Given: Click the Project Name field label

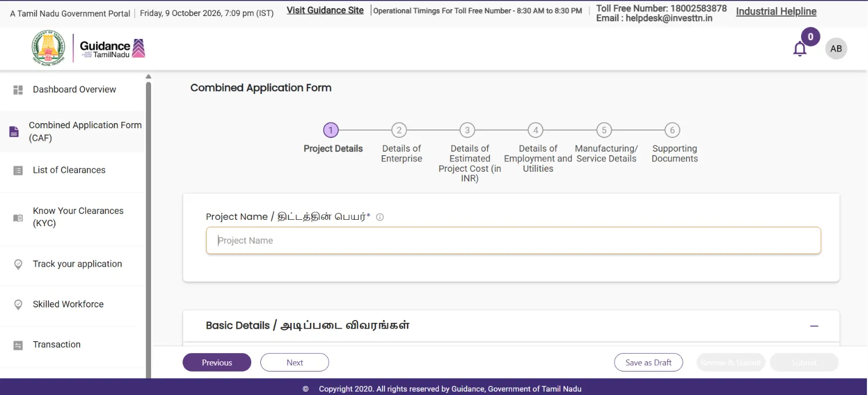Looking at the screenshot, I should [288, 217].
